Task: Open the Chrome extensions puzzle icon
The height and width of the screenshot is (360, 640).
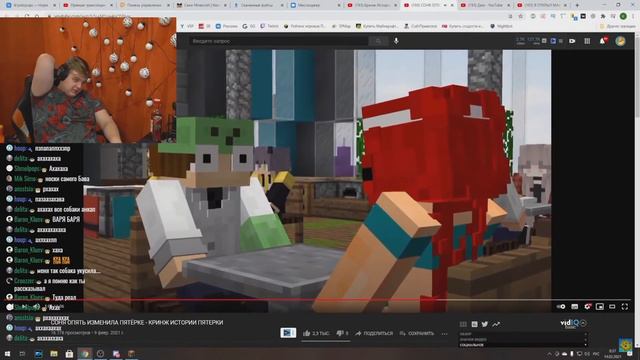Action: point(603,16)
